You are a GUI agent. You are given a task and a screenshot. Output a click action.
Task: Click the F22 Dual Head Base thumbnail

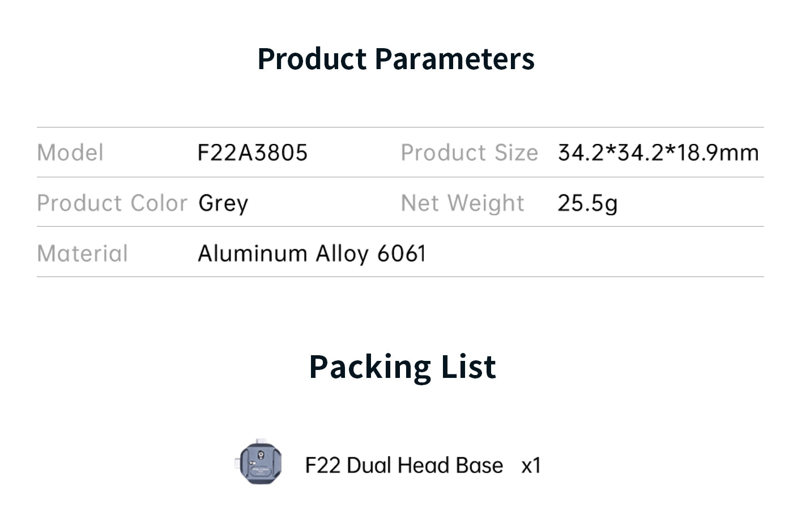[x=258, y=462]
